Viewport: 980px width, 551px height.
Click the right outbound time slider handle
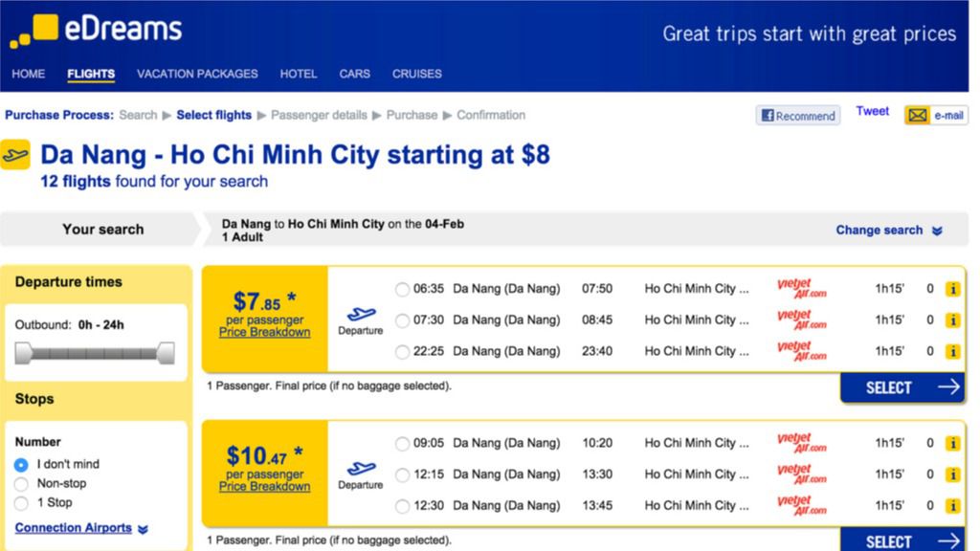point(167,353)
